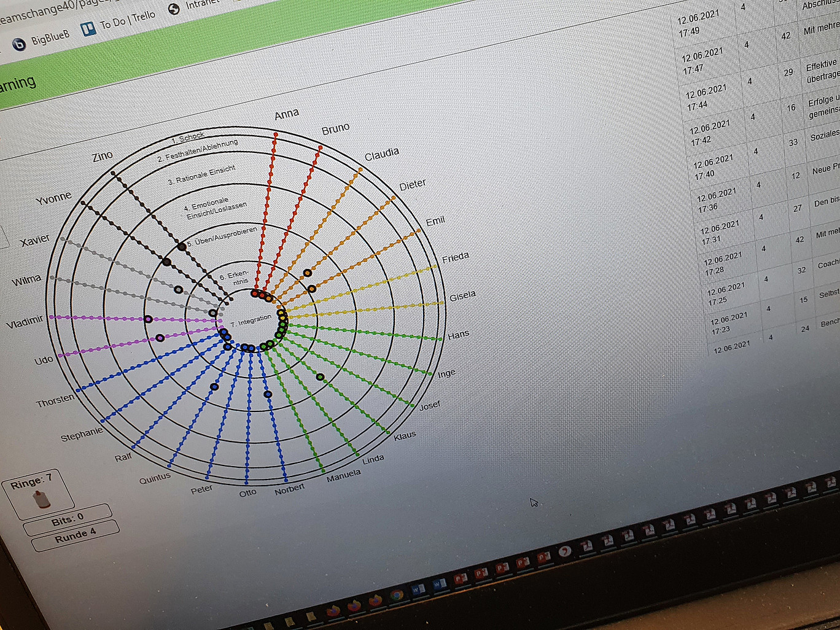Open Firefox from the taskbar
This screenshot has width=840, height=630.
click(375, 601)
